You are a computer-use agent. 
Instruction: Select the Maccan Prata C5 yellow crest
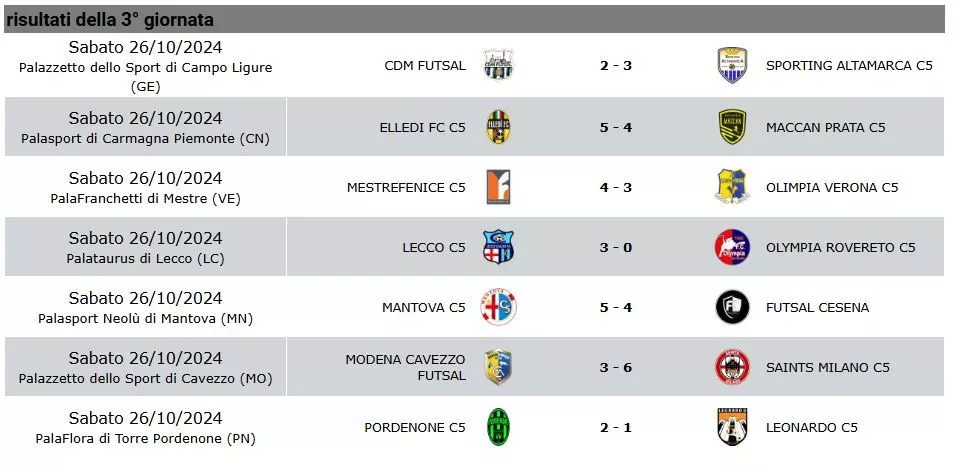pos(732,127)
